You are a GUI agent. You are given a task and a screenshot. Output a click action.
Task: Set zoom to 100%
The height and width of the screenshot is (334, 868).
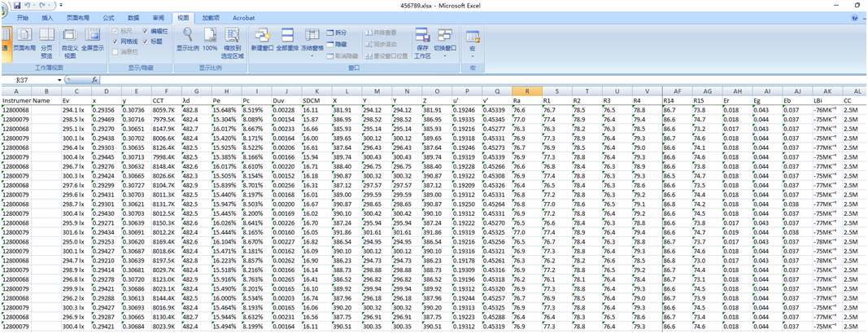click(x=210, y=40)
